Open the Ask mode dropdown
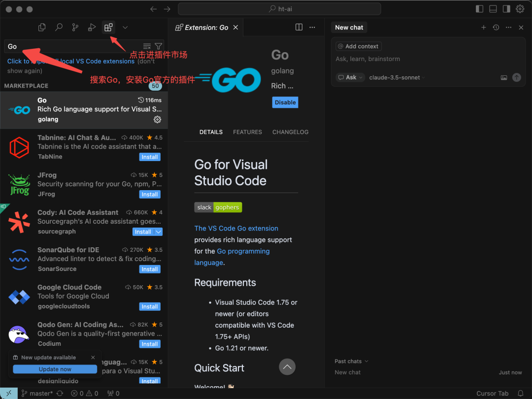Viewport: 532px width, 399px height. click(x=350, y=77)
